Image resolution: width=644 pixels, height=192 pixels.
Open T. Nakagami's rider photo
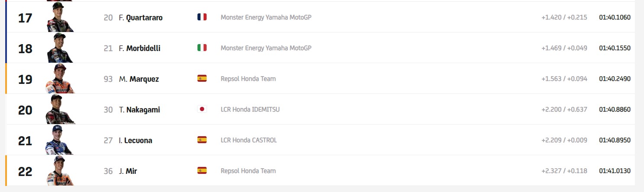(59, 110)
